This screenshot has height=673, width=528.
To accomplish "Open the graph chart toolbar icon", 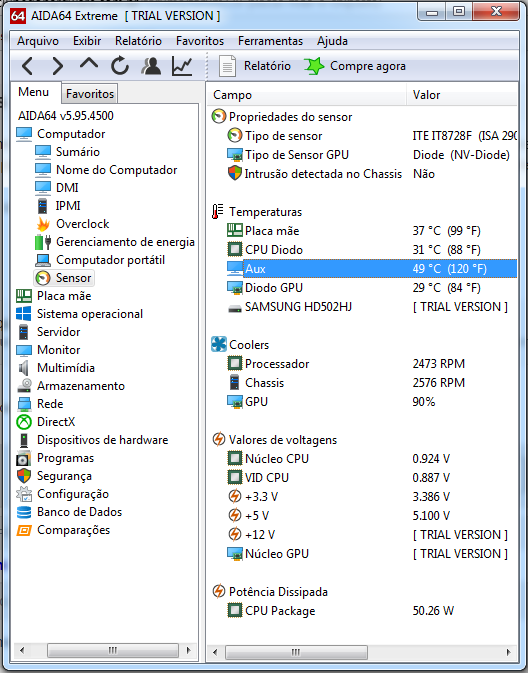I will pos(182,66).
